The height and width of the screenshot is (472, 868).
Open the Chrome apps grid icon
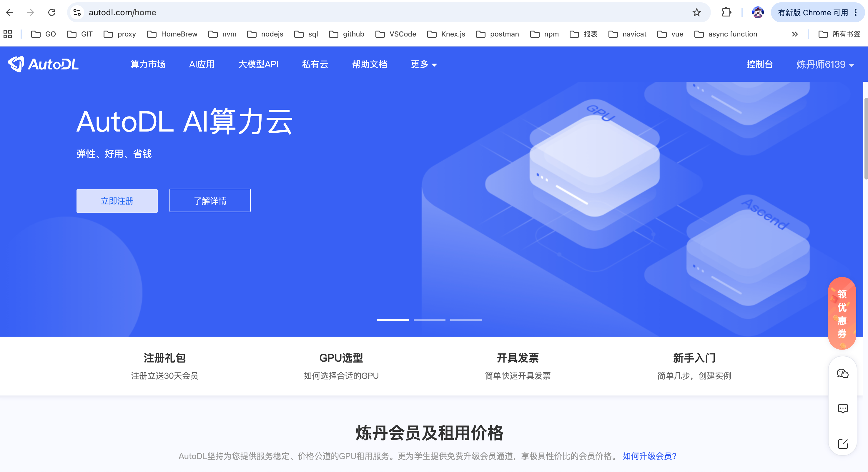pos(7,34)
